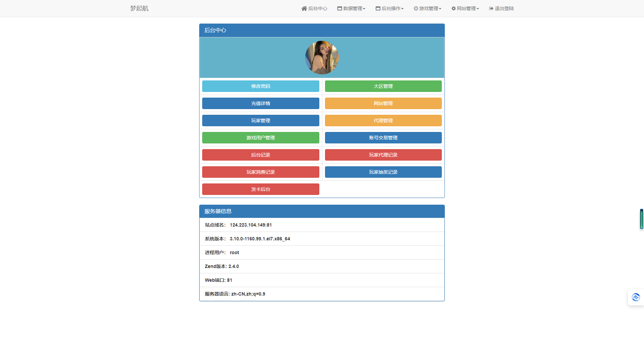The height and width of the screenshot is (339, 644).
Task: Open 修改密码 button
Action: [x=261, y=86]
